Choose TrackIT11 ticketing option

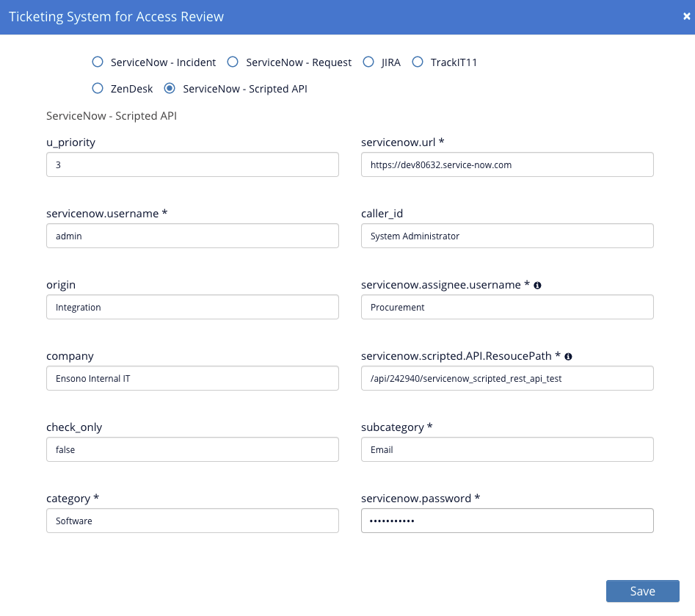[418, 62]
